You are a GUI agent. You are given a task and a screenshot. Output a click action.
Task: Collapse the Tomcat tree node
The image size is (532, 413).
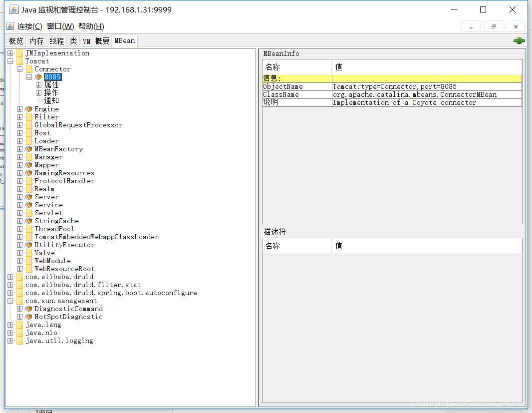pyautogui.click(x=10, y=61)
